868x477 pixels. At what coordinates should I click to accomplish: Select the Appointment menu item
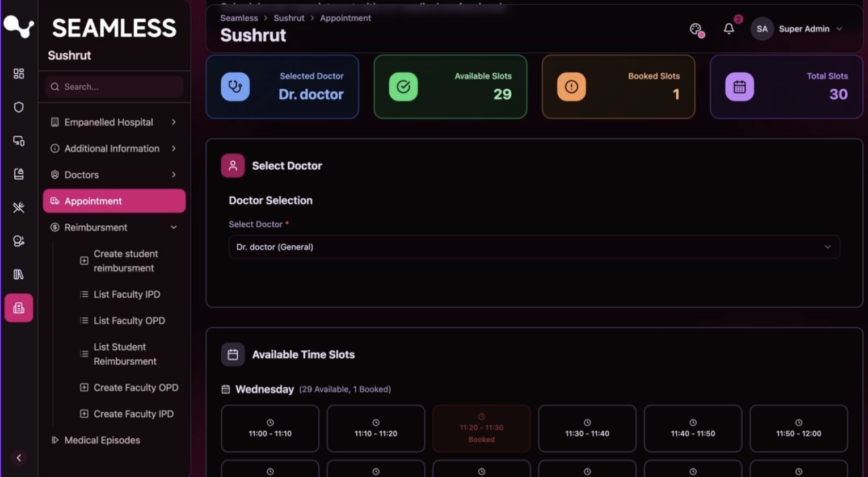(114, 201)
